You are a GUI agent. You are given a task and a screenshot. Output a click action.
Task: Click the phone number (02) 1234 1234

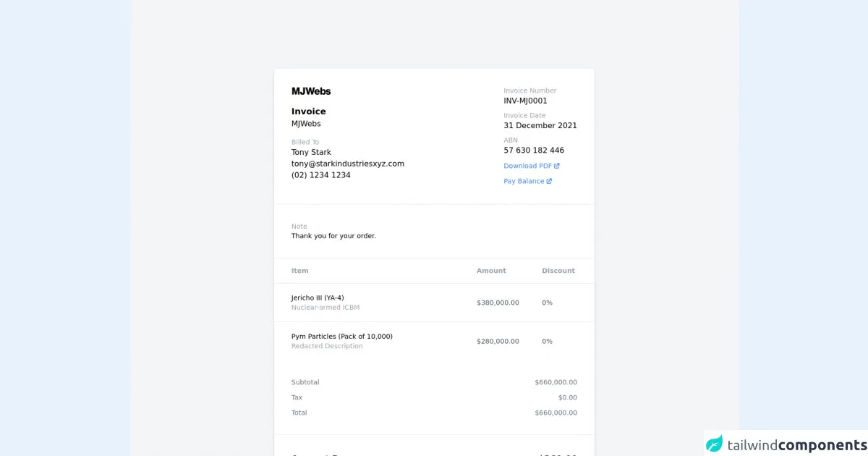click(x=320, y=175)
